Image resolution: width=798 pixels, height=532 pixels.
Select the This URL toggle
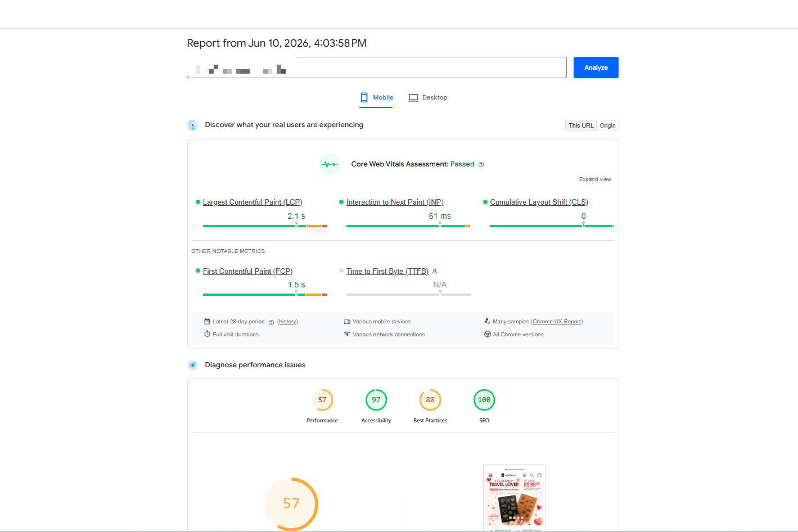pos(581,125)
